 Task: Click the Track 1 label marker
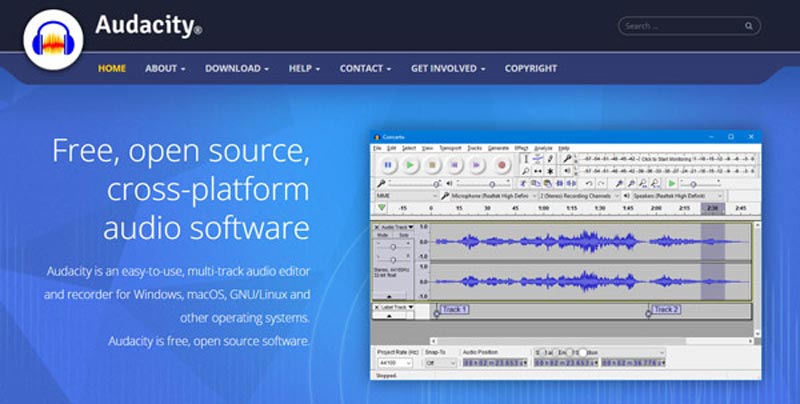coord(454,309)
